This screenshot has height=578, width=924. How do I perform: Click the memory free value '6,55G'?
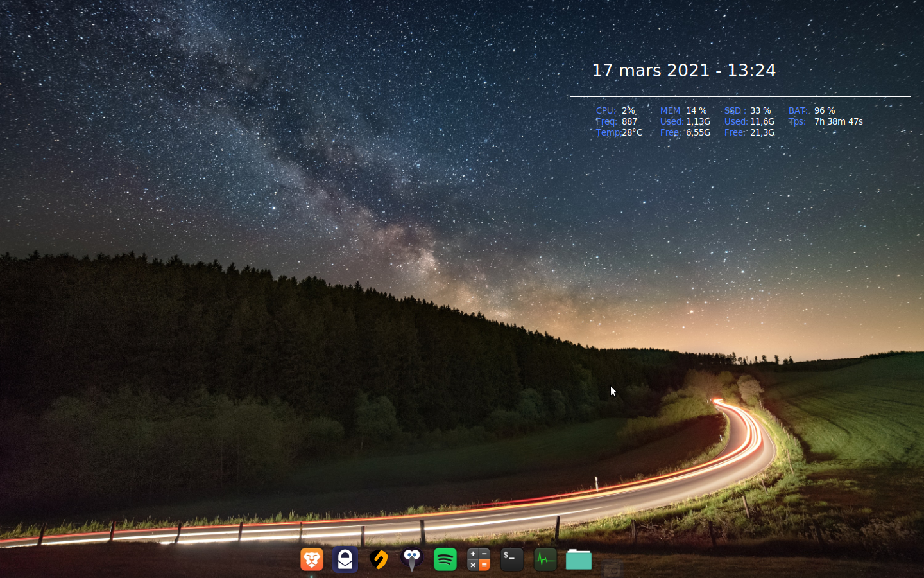click(698, 132)
